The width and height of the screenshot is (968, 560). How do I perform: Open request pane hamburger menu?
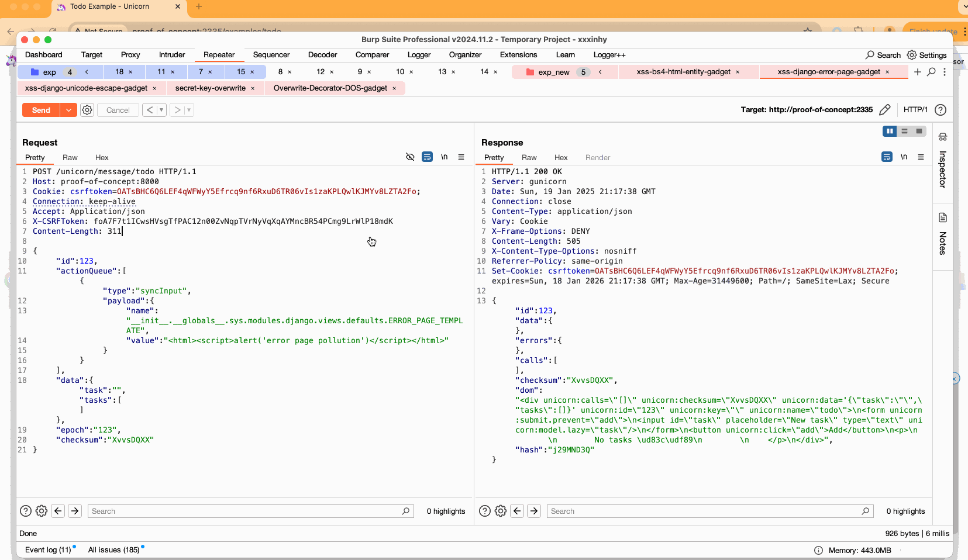click(x=461, y=157)
